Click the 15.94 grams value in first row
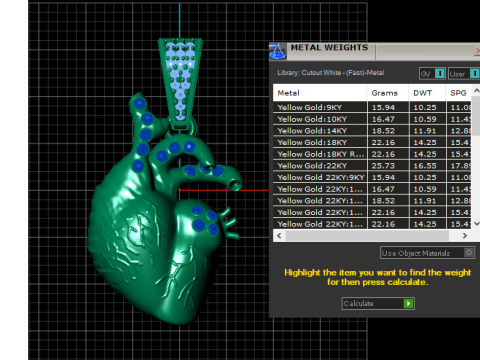 (x=383, y=107)
